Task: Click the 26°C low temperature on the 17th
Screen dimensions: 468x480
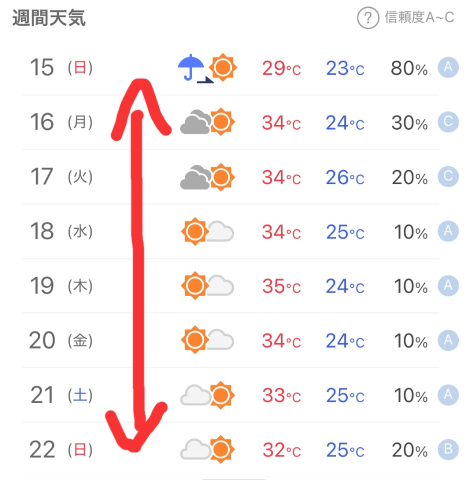Action: [345, 177]
